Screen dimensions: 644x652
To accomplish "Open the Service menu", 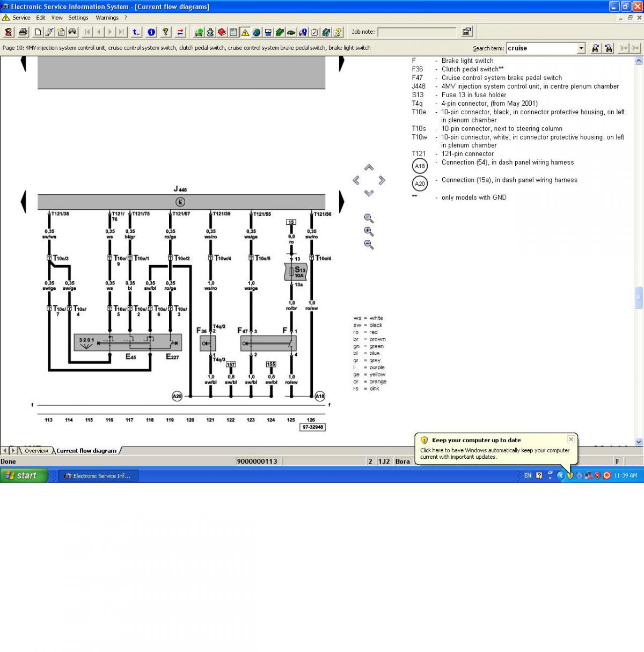I will pyautogui.click(x=21, y=18).
